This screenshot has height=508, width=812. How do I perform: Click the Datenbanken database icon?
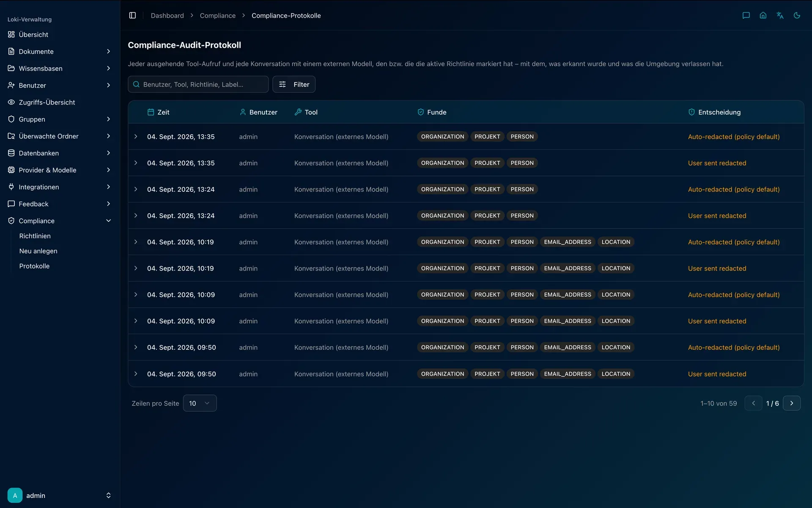(11, 153)
